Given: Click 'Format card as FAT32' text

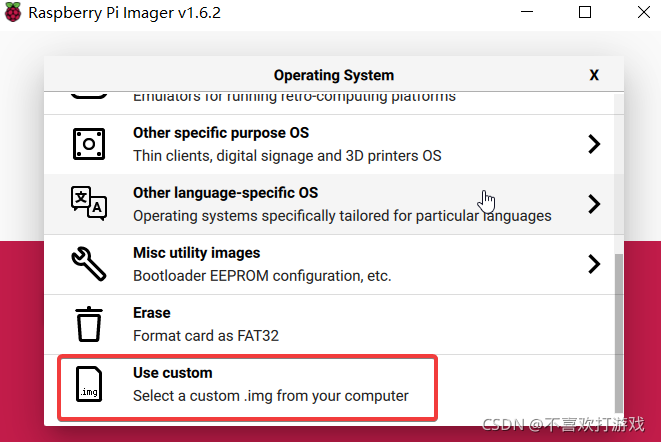Looking at the screenshot, I should tap(206, 336).
